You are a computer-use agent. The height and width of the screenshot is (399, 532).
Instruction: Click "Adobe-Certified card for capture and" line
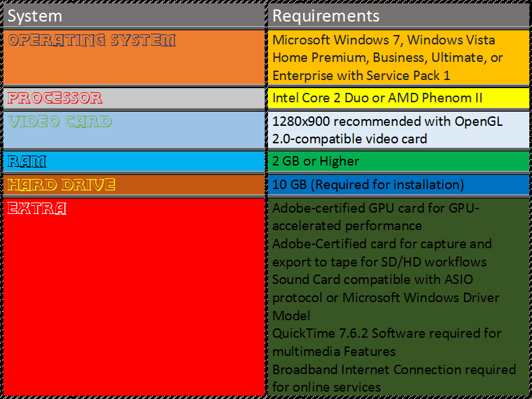pyautogui.click(x=382, y=244)
